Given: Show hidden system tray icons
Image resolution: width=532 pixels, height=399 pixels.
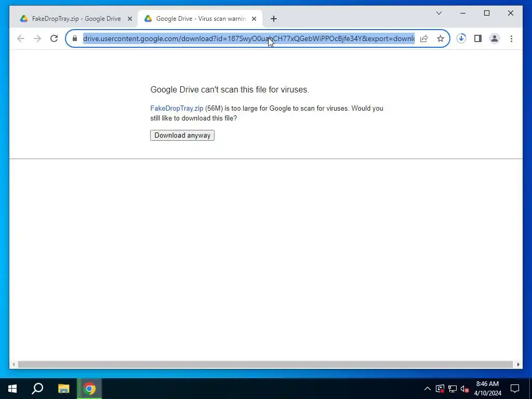Looking at the screenshot, I should (428, 389).
